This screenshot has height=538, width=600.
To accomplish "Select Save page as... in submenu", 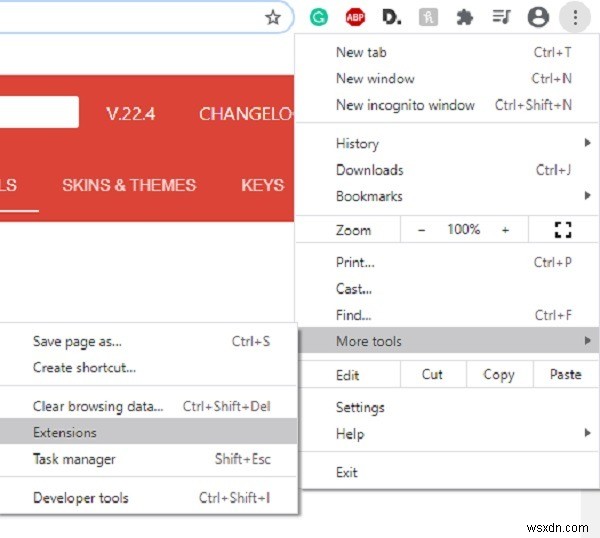I will coord(148,341).
